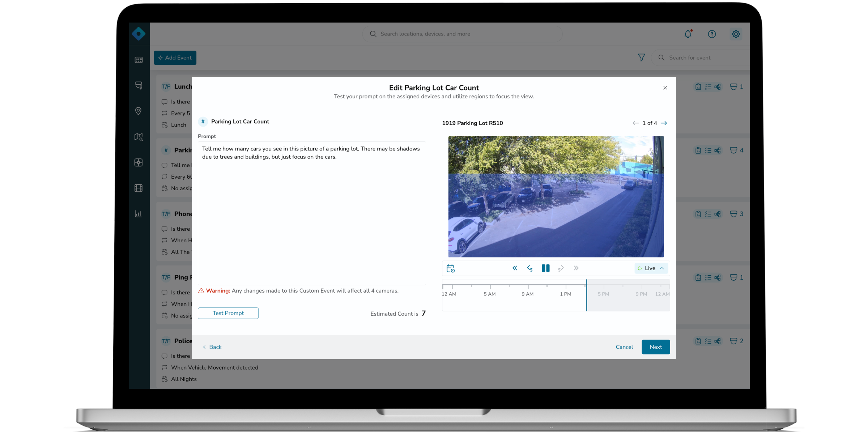Viewport: 868px width, 434px height.
Task: Expand settings via the gear icon
Action: 735,34
